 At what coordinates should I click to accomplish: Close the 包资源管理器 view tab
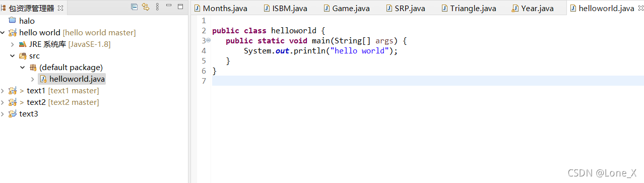pos(60,8)
